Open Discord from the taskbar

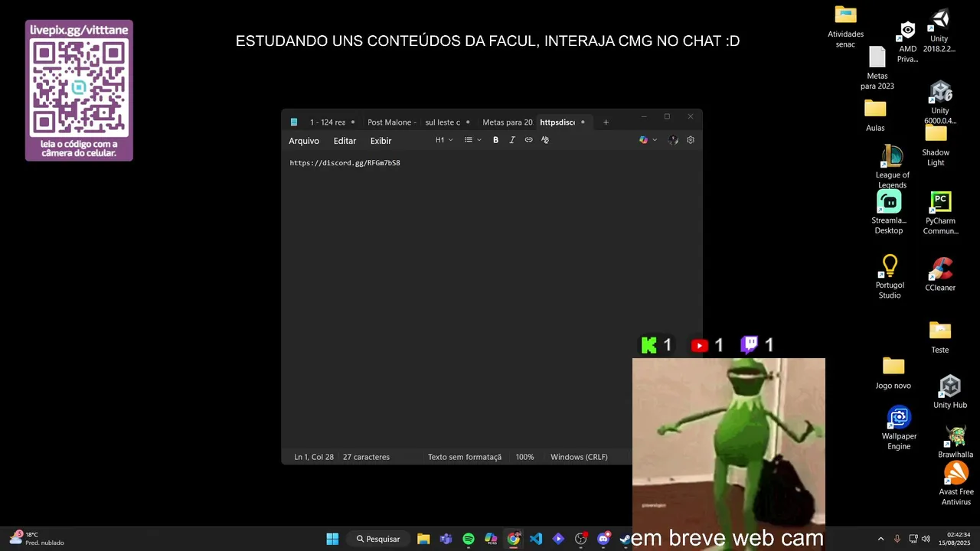click(603, 539)
